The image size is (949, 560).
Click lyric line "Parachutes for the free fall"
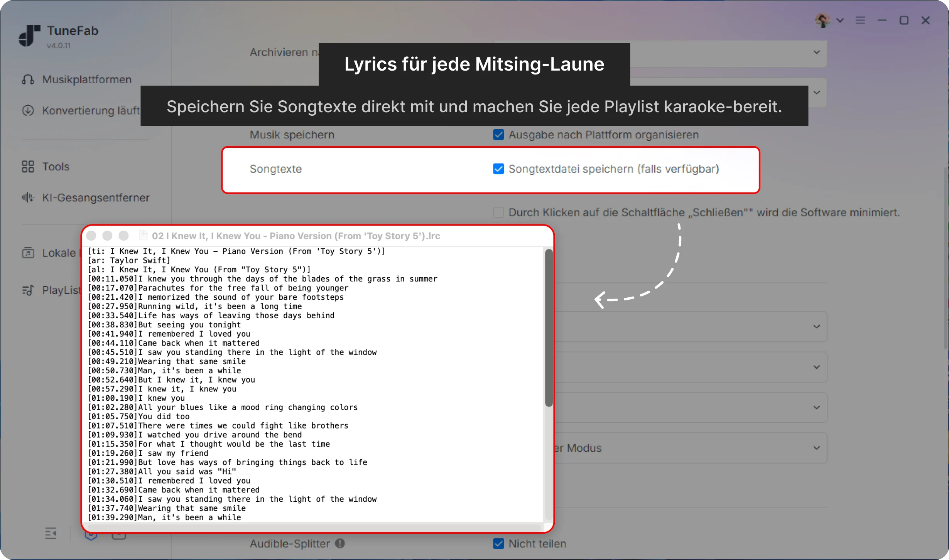coord(218,288)
